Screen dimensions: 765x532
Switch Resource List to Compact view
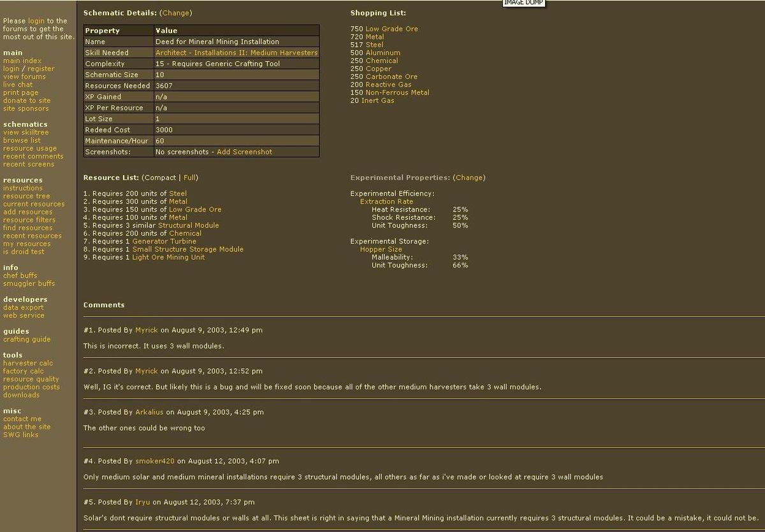click(159, 178)
